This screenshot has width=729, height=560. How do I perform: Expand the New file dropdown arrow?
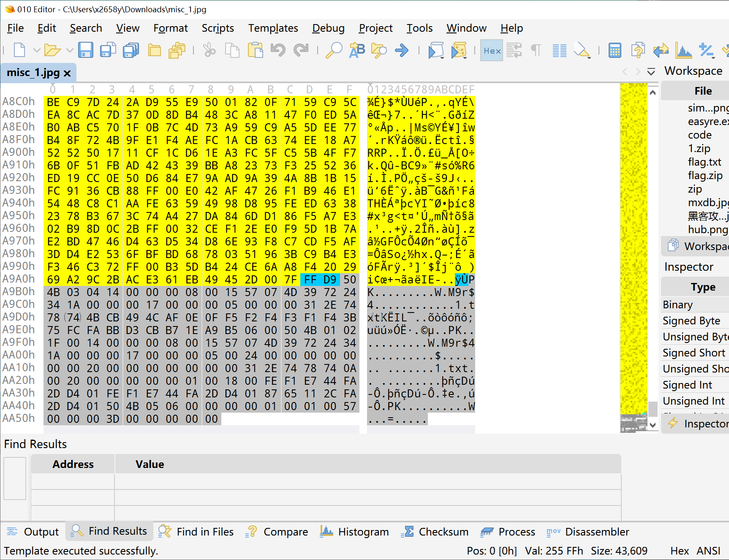[x=37, y=50]
